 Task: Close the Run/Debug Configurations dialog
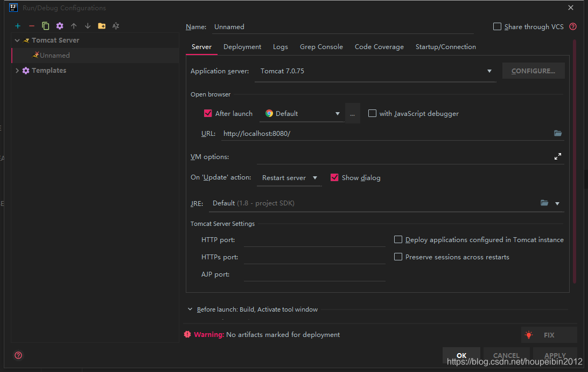pos(571,8)
